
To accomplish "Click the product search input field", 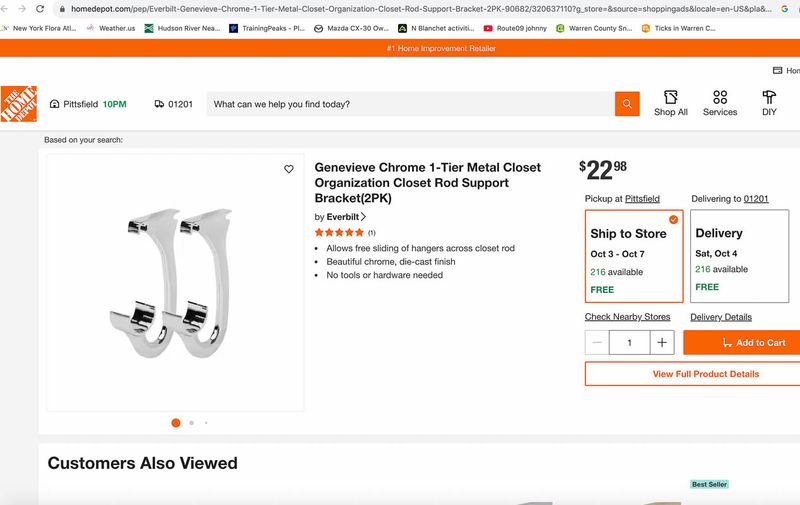I will click(410, 104).
